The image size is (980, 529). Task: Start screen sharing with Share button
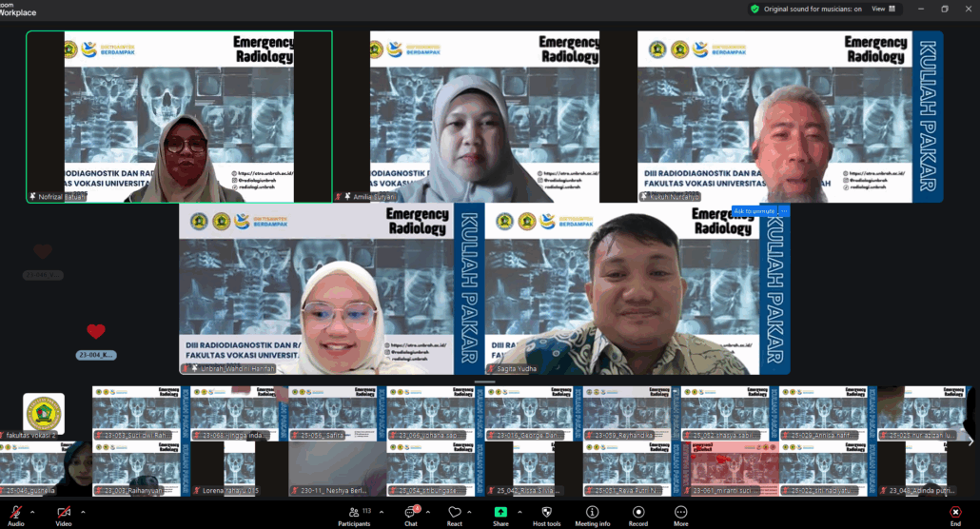coord(500,514)
